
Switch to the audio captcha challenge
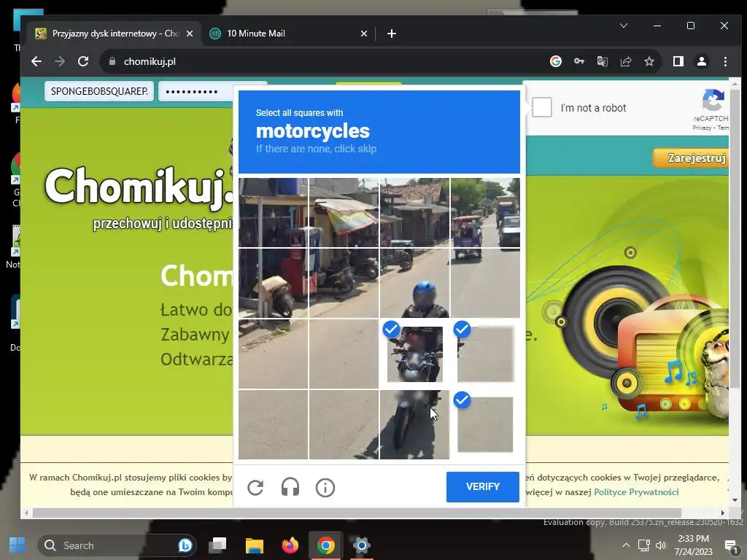pyautogui.click(x=290, y=487)
